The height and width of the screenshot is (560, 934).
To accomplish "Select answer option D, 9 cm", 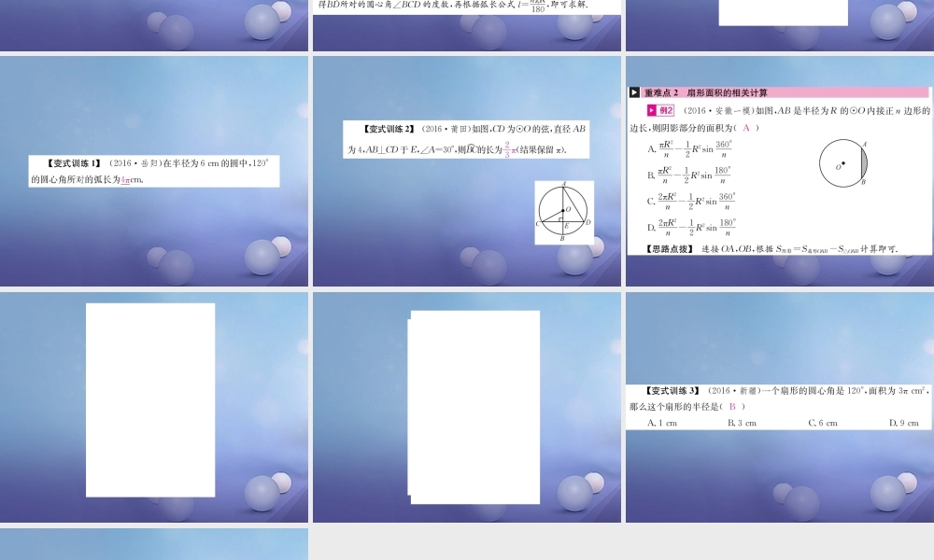I will [x=903, y=421].
